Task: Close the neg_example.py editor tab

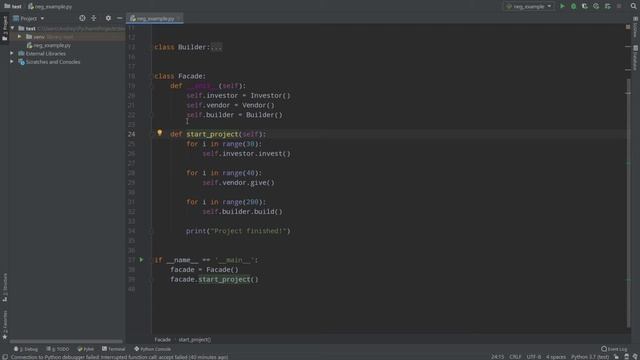Action: (179, 18)
